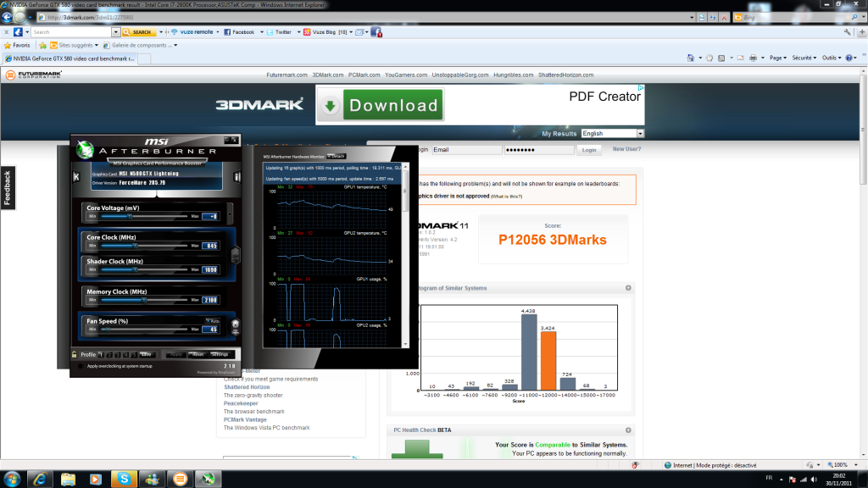The height and width of the screenshot is (488, 868).
Task: Click the Facebook notification icon on toolbar
Action: [376, 32]
